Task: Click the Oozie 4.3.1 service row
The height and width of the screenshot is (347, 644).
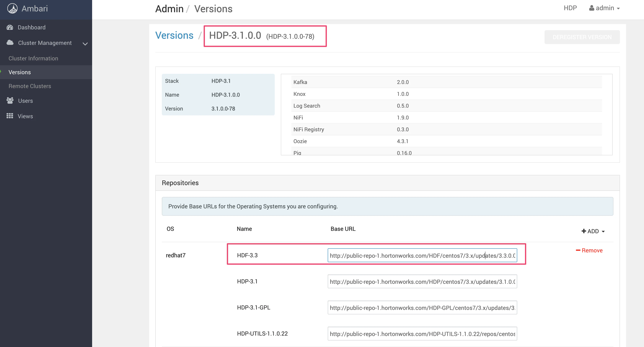Action: click(x=447, y=141)
